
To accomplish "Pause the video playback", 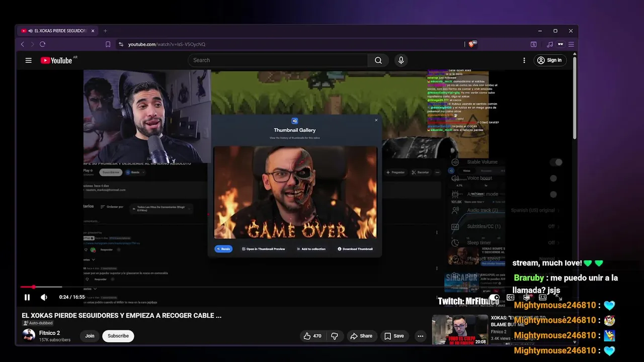I will pos(27,297).
